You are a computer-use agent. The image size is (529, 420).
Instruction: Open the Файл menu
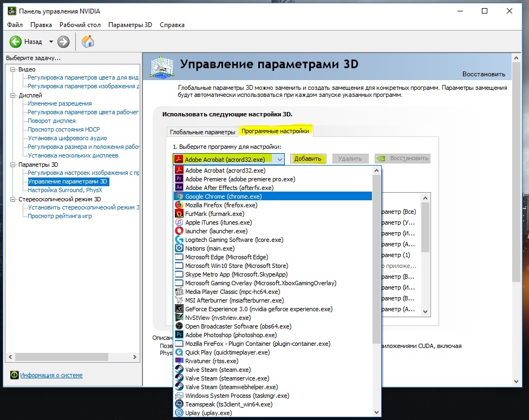15,25
